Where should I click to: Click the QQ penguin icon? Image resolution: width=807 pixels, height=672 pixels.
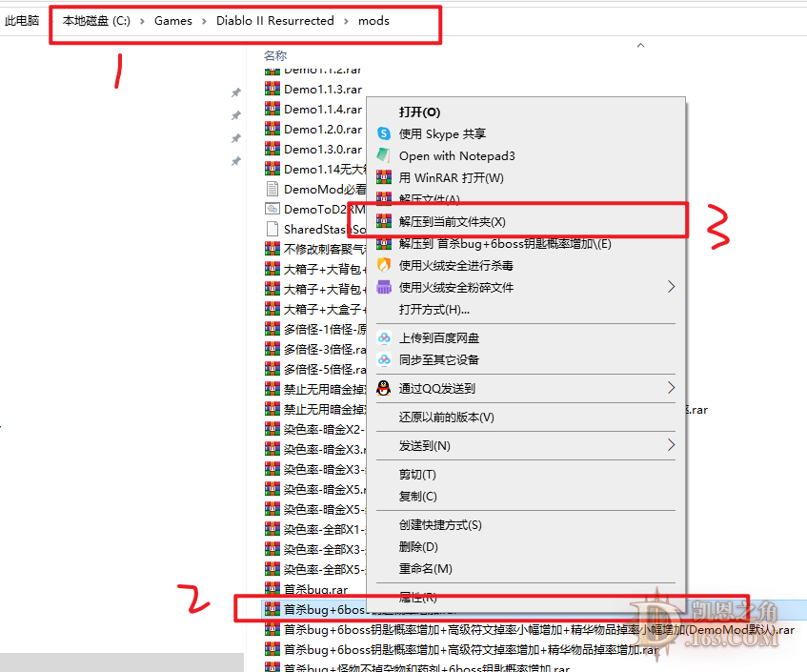coord(383,388)
